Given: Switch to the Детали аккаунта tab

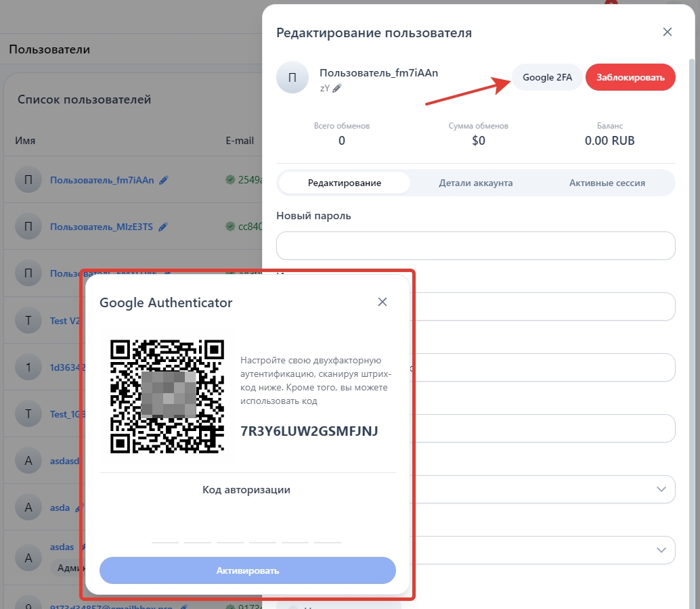Looking at the screenshot, I should point(475,183).
